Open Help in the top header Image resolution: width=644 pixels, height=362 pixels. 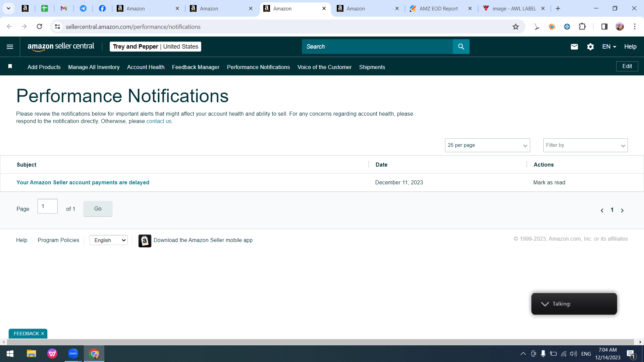[630, 47]
